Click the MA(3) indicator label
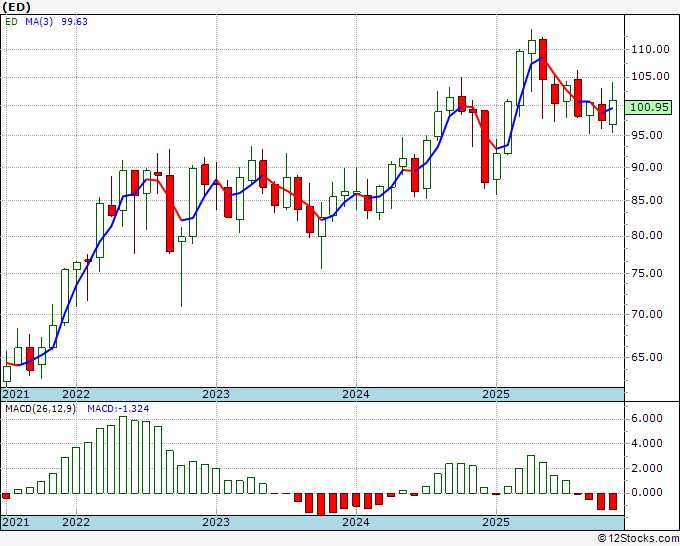The image size is (680, 546). [39, 22]
